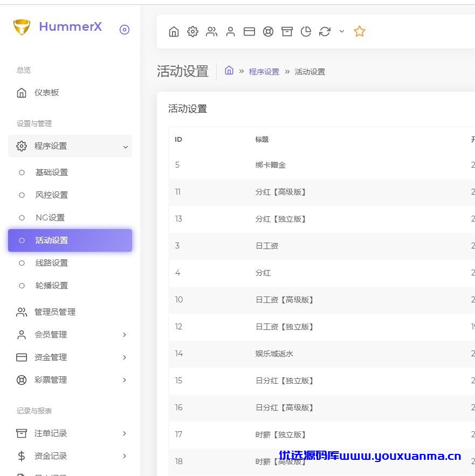Expand 资金记录 chevron

tap(125, 456)
